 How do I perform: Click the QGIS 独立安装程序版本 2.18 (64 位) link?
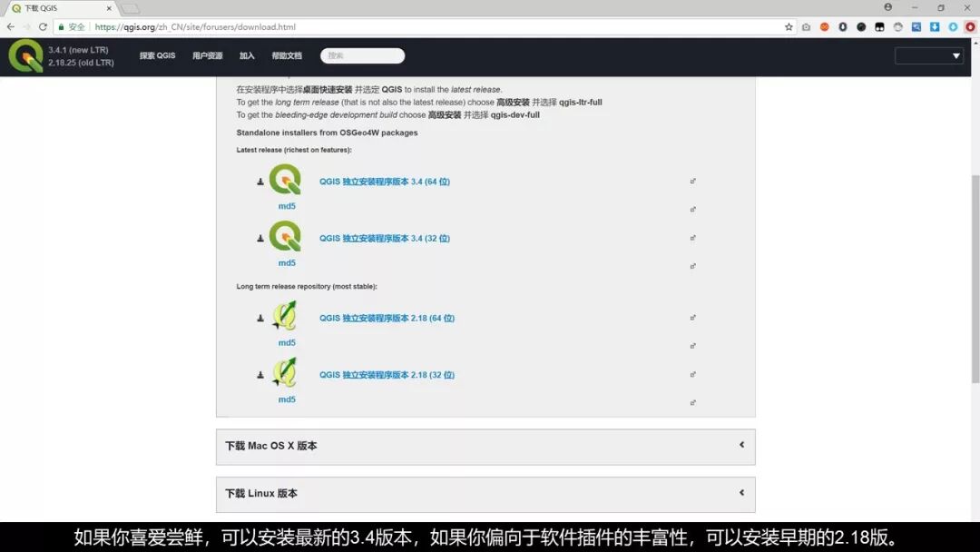(x=387, y=318)
